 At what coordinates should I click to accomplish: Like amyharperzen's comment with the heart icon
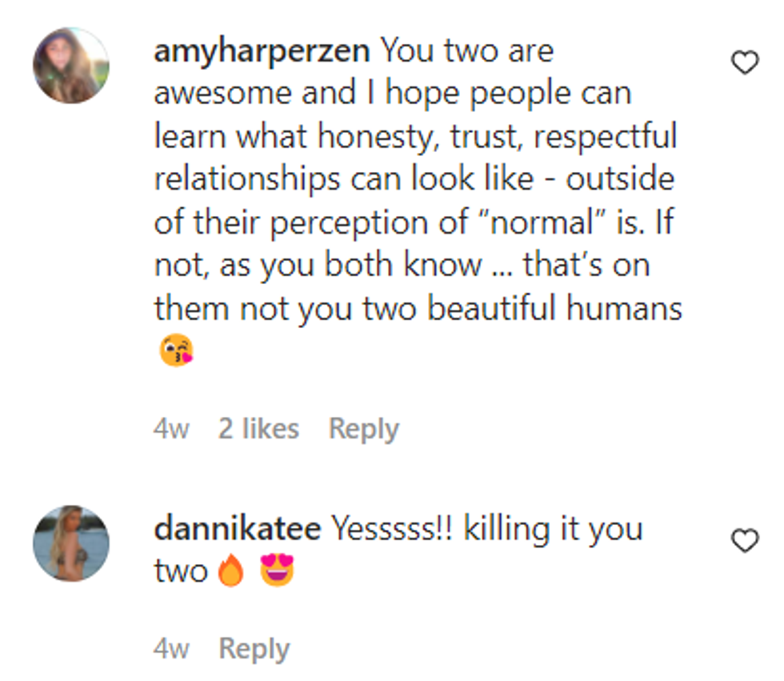click(x=745, y=63)
